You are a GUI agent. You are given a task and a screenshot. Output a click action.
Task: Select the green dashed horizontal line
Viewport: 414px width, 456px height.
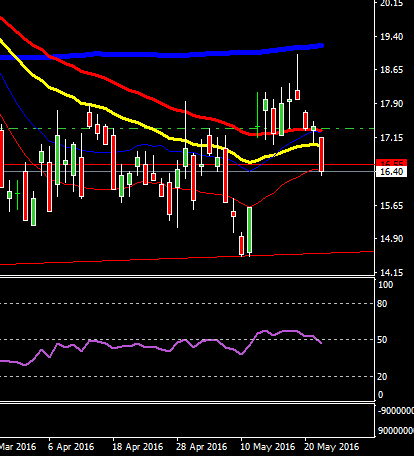click(x=187, y=128)
